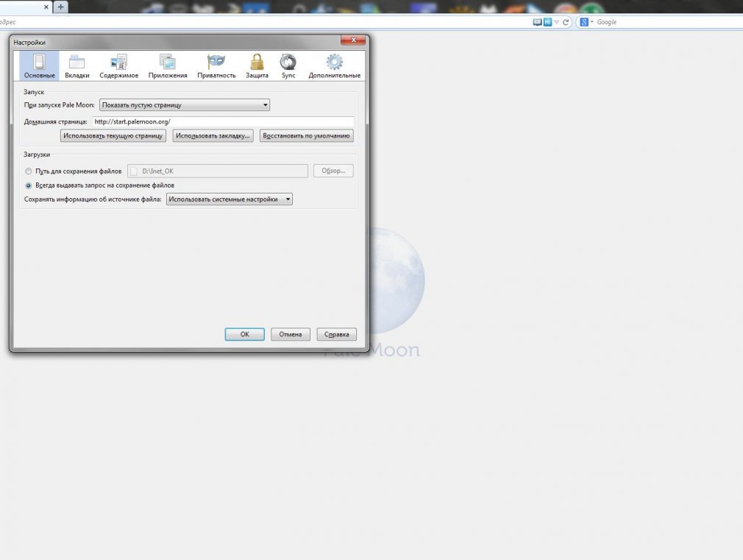Screen dimensions: 743x560
Task: Expand 'Сохранять информацию об источнике' dropdown
Action: [x=230, y=199]
